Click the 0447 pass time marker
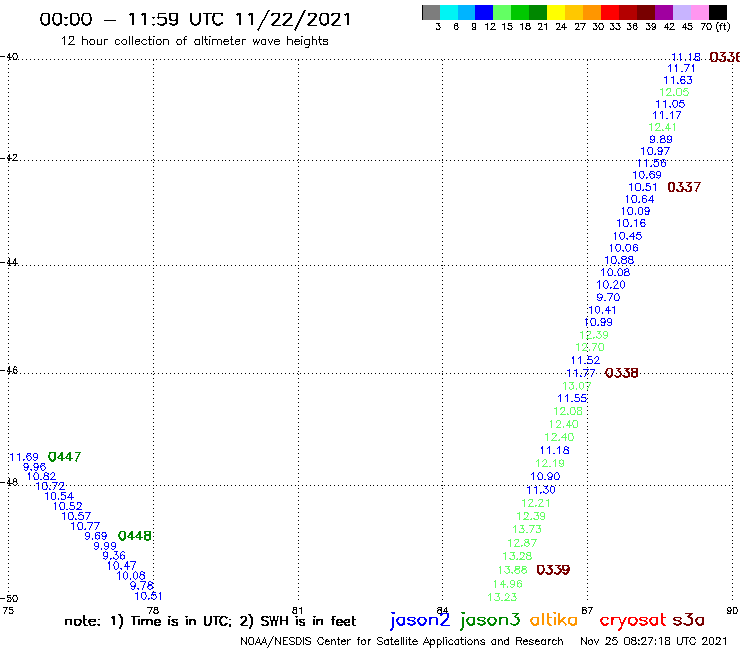 pyautogui.click(x=64, y=456)
